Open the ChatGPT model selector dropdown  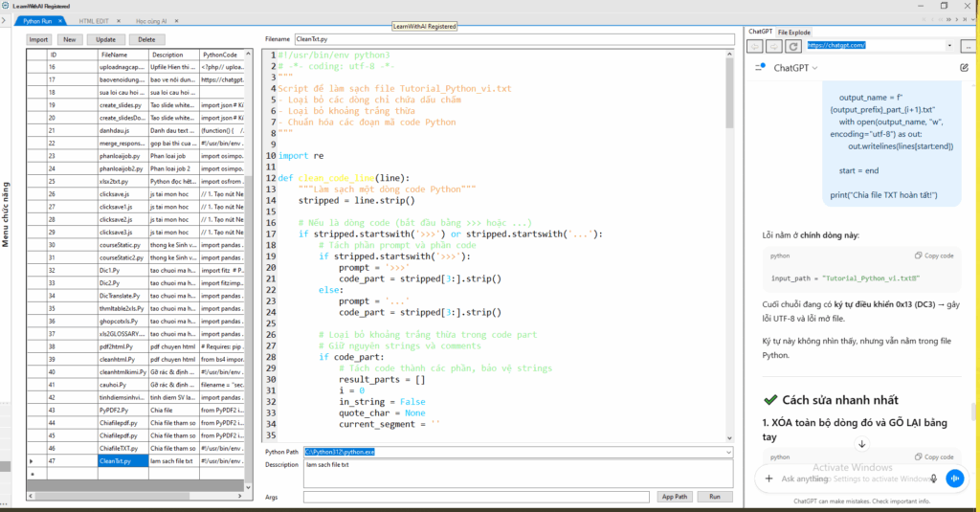[x=796, y=68]
